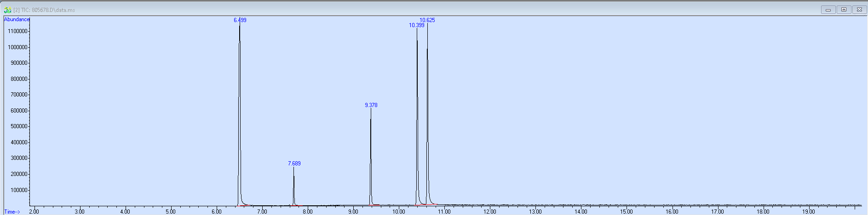The width and height of the screenshot is (868, 215).
Task: Click the 400000 abundance tick value
Action: (19, 142)
